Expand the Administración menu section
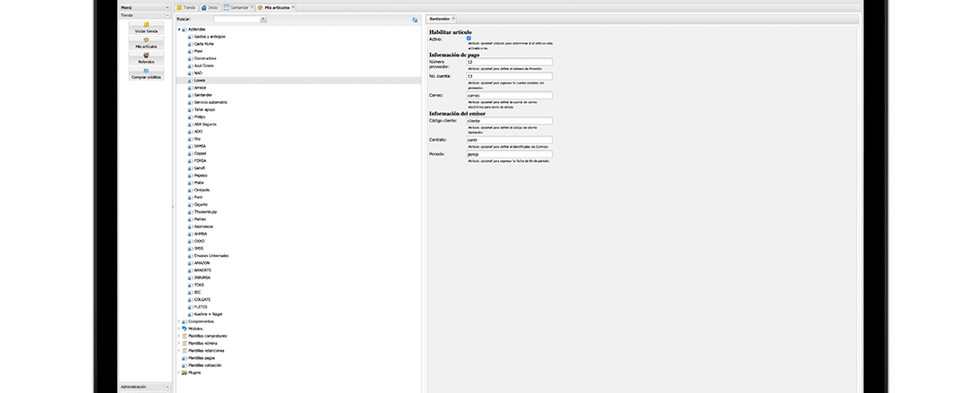 167,387
